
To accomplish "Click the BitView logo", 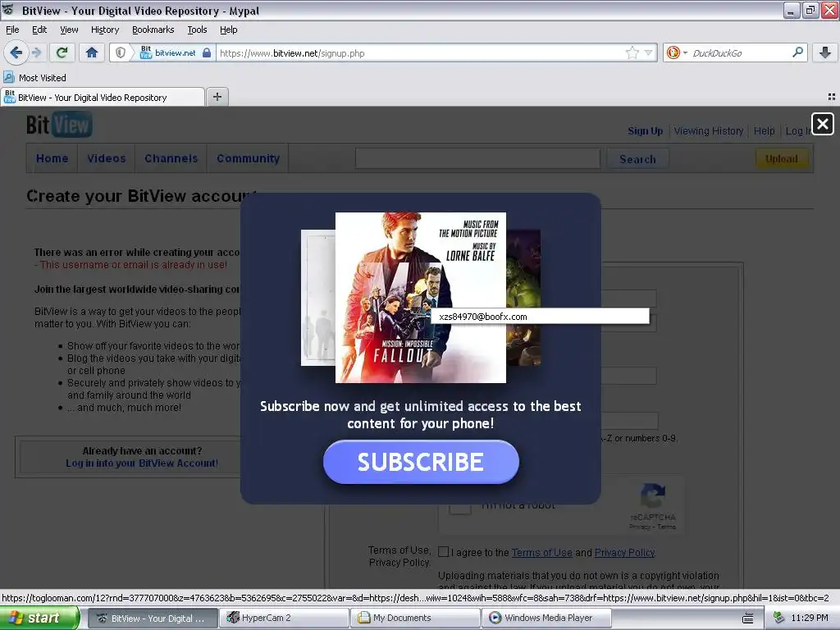I will point(59,125).
